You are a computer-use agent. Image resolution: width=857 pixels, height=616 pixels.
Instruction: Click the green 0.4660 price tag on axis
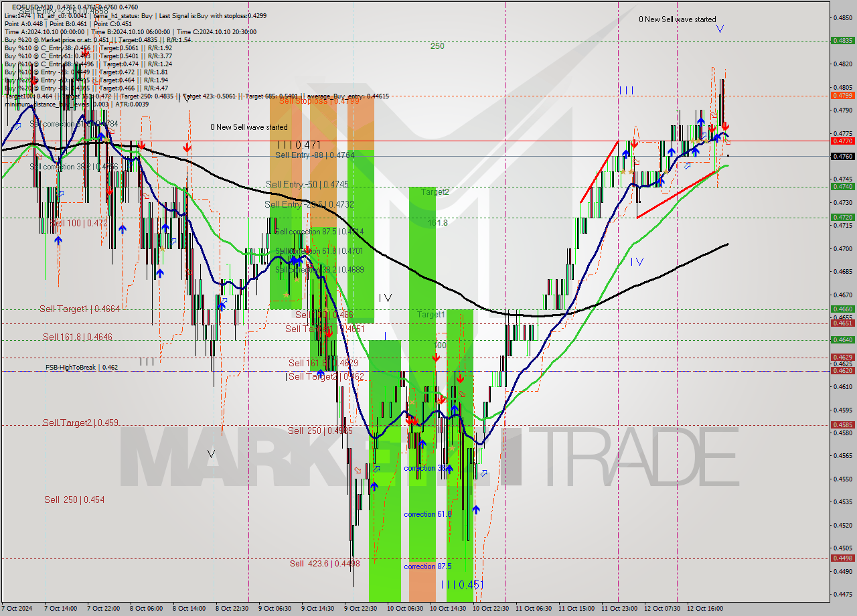click(842, 309)
